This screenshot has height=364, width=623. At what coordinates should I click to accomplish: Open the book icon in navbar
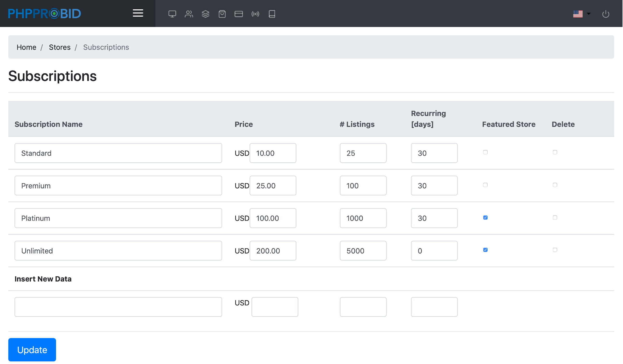(272, 14)
